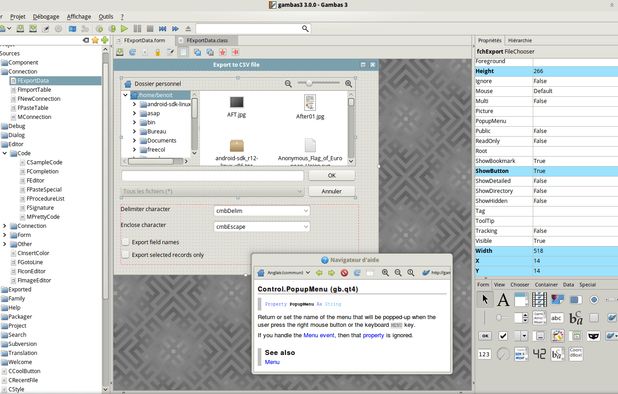This screenshot has height=394, width=618.
Task: Click the file name input field
Action: pos(212,175)
